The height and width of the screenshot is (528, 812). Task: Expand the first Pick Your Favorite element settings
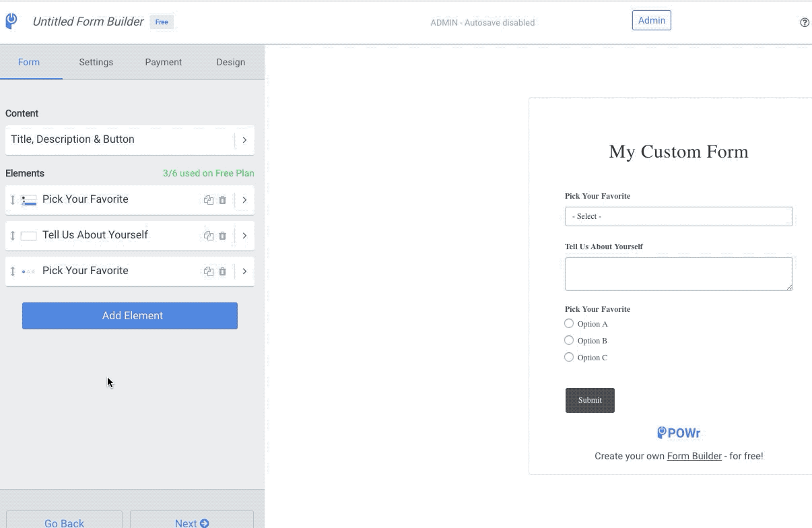click(244, 200)
